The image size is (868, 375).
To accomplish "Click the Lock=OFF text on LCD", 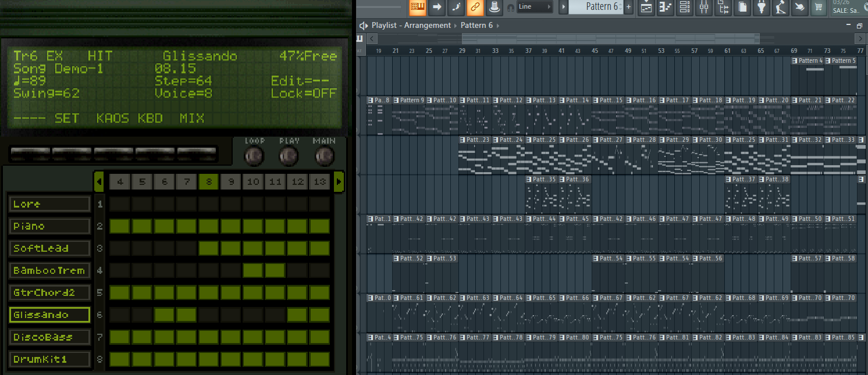I will pos(304,93).
